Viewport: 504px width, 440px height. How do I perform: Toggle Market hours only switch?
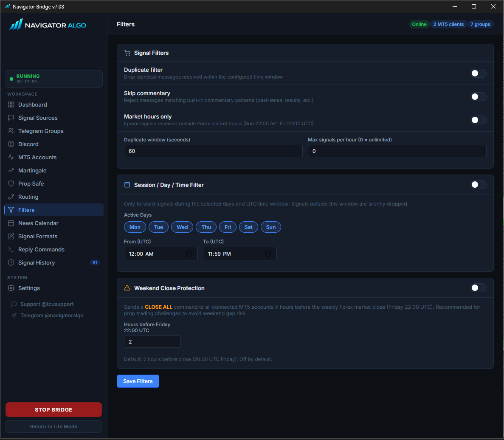pyautogui.click(x=478, y=120)
